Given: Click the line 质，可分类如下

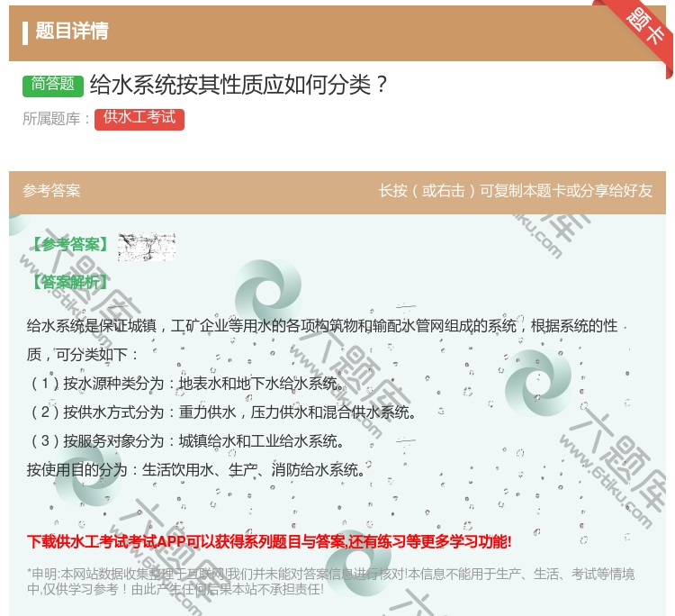Looking at the screenshot, I should point(83,355).
